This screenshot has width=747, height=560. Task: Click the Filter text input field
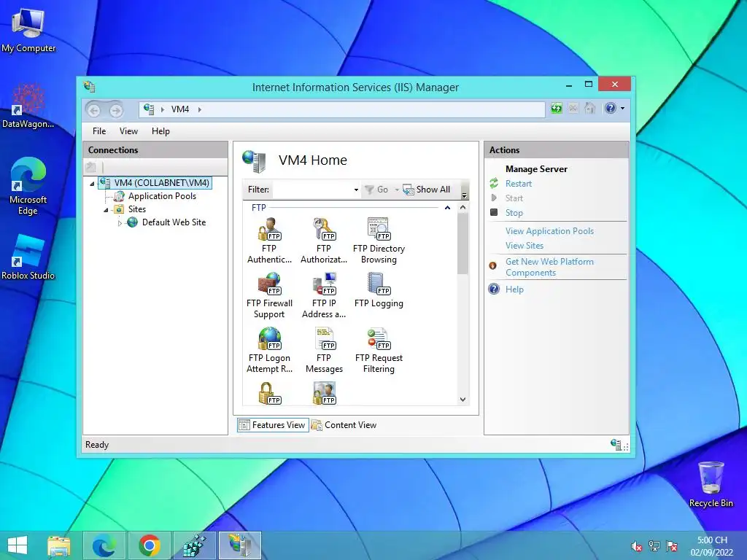click(312, 190)
